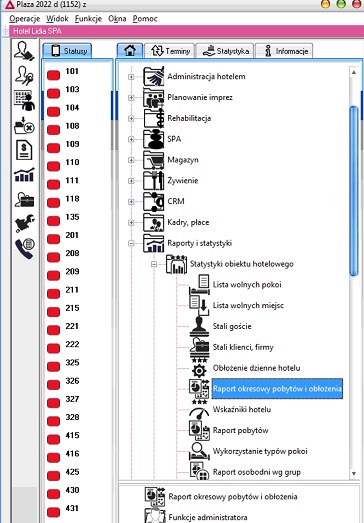Collapse the Raporty i statystyki node
The height and width of the screenshot is (523, 364).
[131, 243]
